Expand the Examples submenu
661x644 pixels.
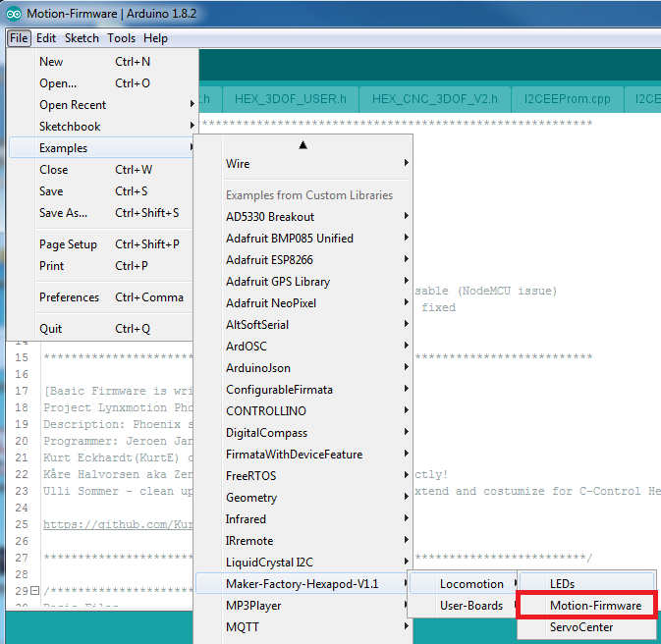coord(101,148)
